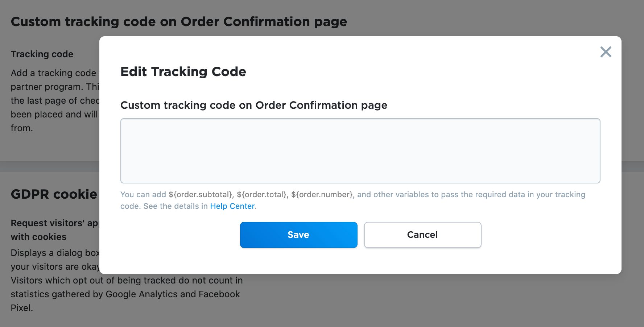Cancel editing the tracking code
644x327 pixels.
pos(422,235)
